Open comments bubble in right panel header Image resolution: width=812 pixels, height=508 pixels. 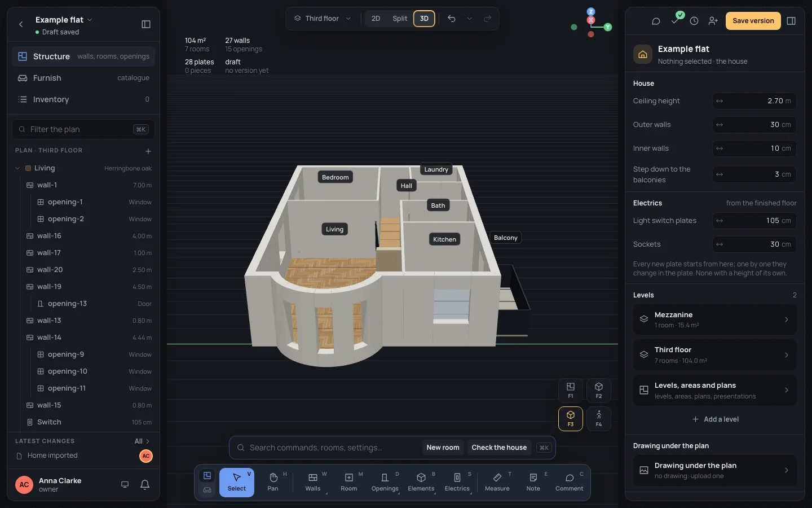click(x=656, y=21)
